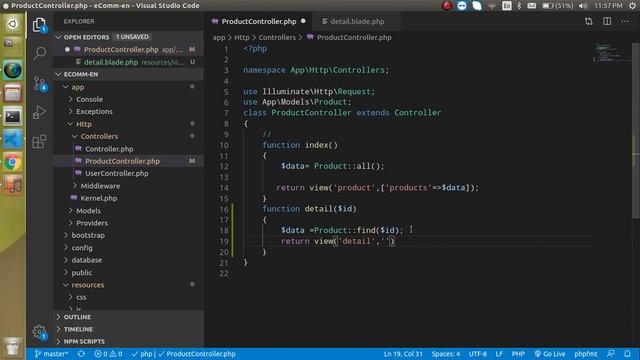Click the Synchronize Changes icon in status bar
Screen dimensions: 640x360
pos(81,354)
